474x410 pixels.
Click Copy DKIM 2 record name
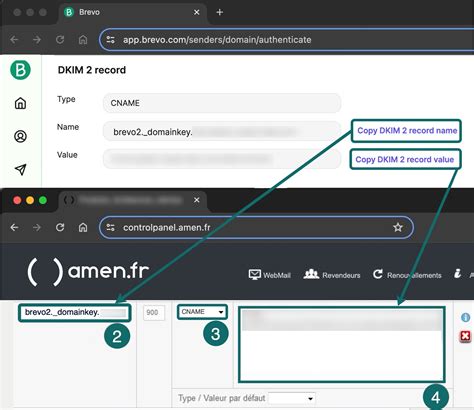[407, 131]
